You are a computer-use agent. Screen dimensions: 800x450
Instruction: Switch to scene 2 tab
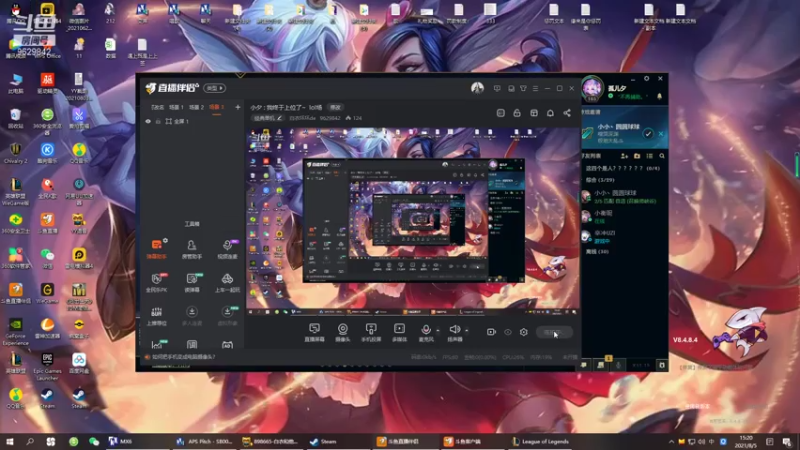tap(196, 107)
